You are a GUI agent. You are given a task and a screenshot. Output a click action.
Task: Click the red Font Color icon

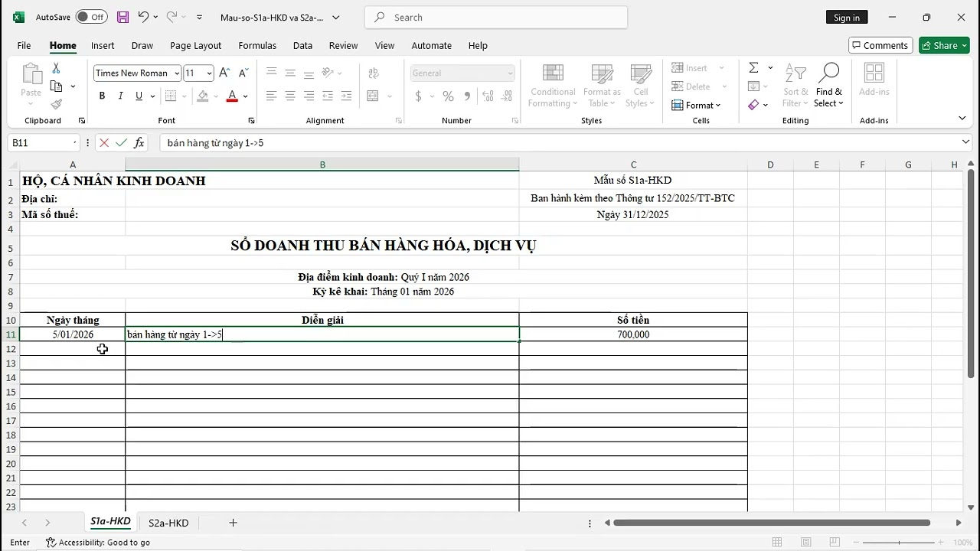click(x=233, y=96)
